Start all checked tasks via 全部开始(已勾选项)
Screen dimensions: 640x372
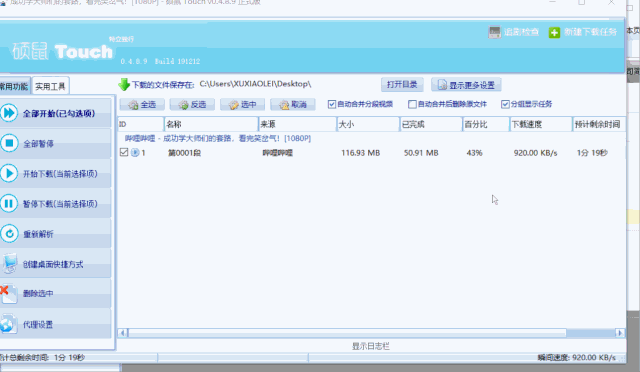click(x=56, y=113)
